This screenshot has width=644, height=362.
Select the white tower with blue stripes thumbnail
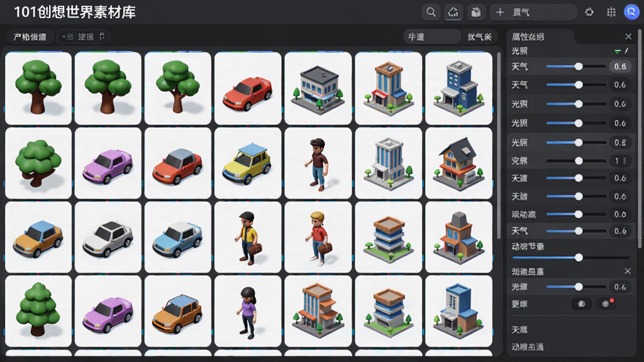388,163
